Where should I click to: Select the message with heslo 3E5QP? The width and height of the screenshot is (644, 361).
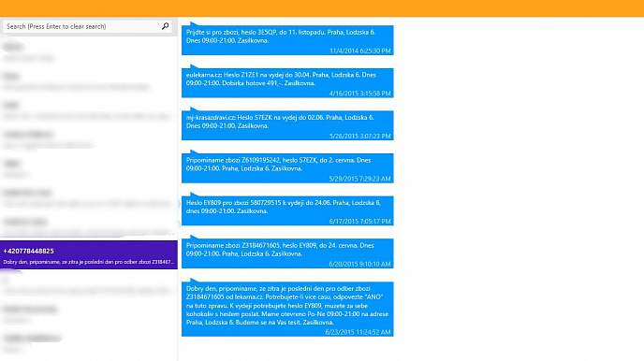click(x=287, y=40)
